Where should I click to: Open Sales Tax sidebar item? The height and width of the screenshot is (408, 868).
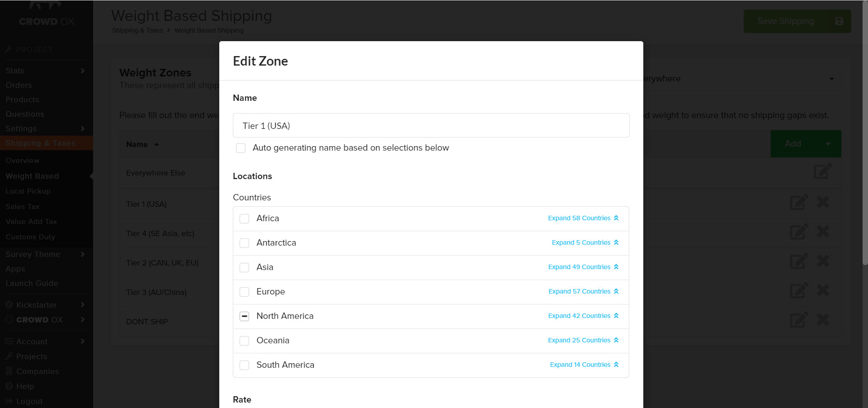pyautogui.click(x=23, y=206)
